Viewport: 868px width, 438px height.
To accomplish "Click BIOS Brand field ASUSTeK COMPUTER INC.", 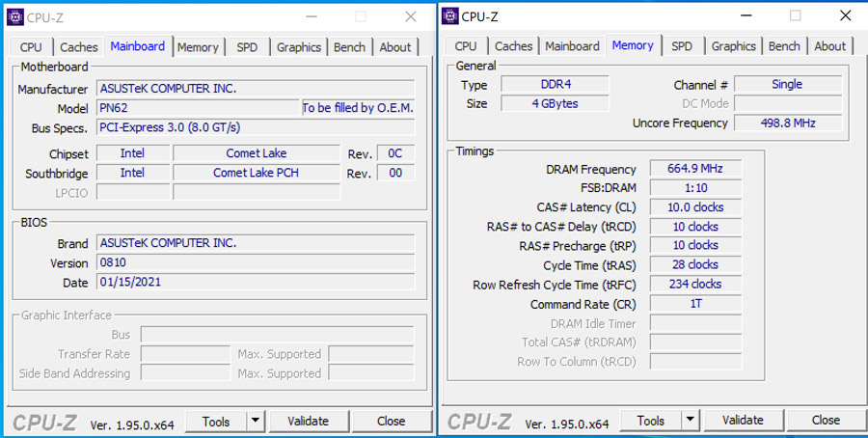I will click(256, 243).
